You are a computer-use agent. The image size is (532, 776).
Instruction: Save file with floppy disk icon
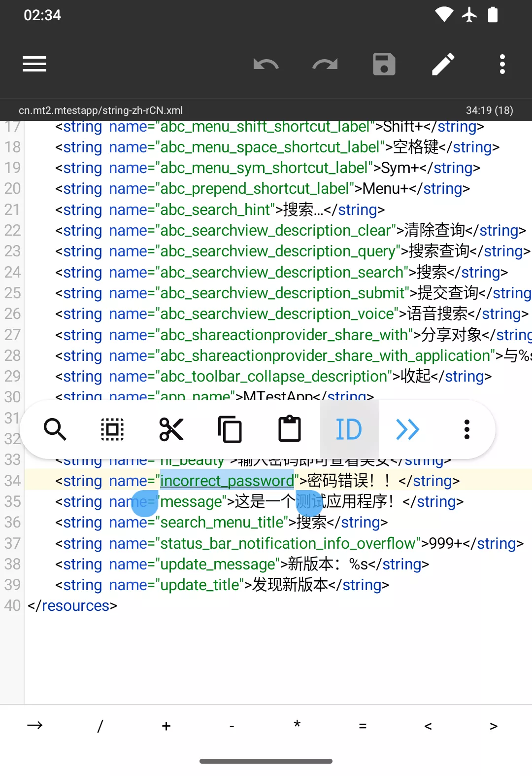click(x=384, y=64)
